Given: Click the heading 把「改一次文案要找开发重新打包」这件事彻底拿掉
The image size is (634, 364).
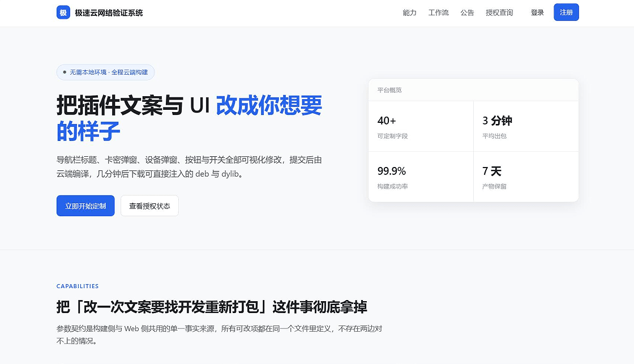Looking at the screenshot, I should pyautogui.click(x=212, y=307).
